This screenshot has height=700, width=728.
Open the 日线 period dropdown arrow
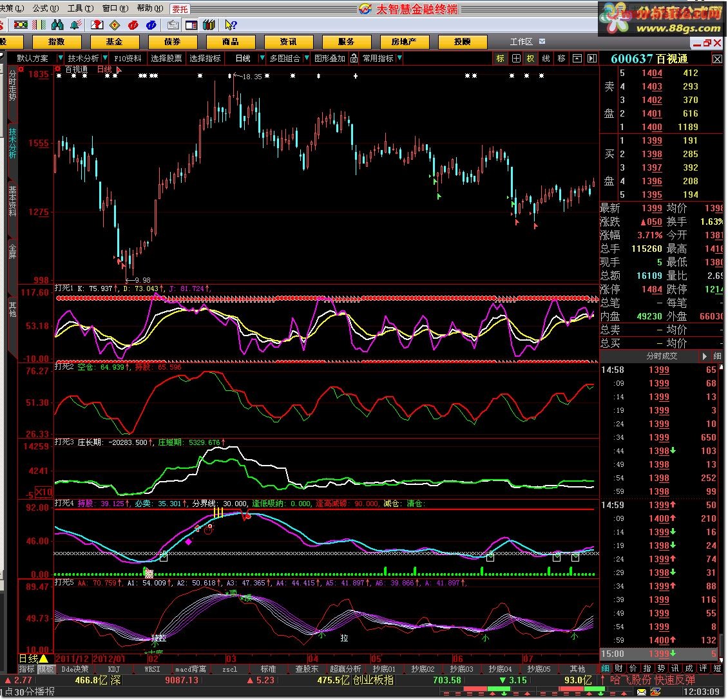tap(262, 59)
